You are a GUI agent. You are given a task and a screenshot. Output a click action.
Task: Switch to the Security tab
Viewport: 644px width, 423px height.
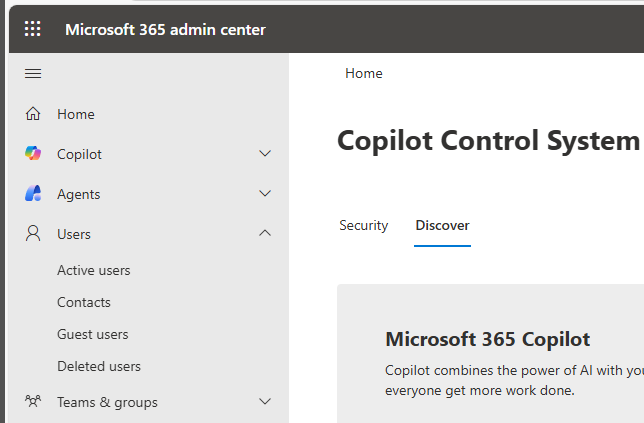click(x=363, y=225)
